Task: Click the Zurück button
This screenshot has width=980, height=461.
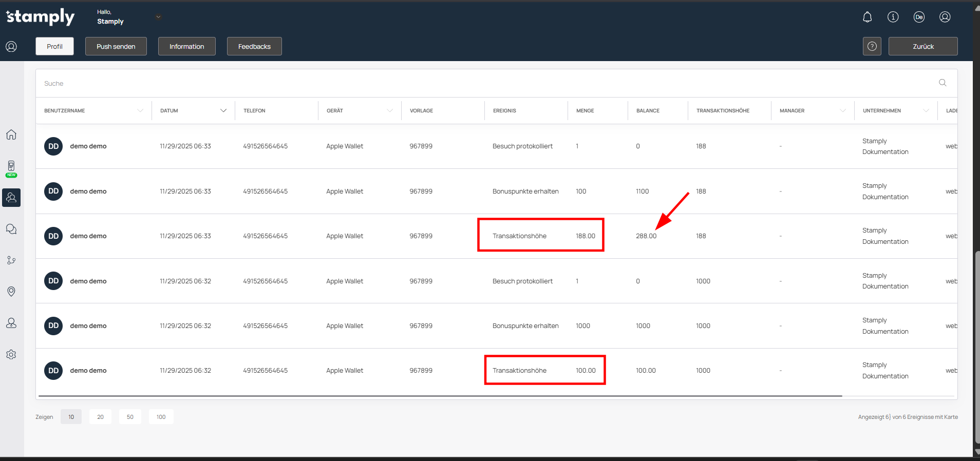Action: point(923,46)
